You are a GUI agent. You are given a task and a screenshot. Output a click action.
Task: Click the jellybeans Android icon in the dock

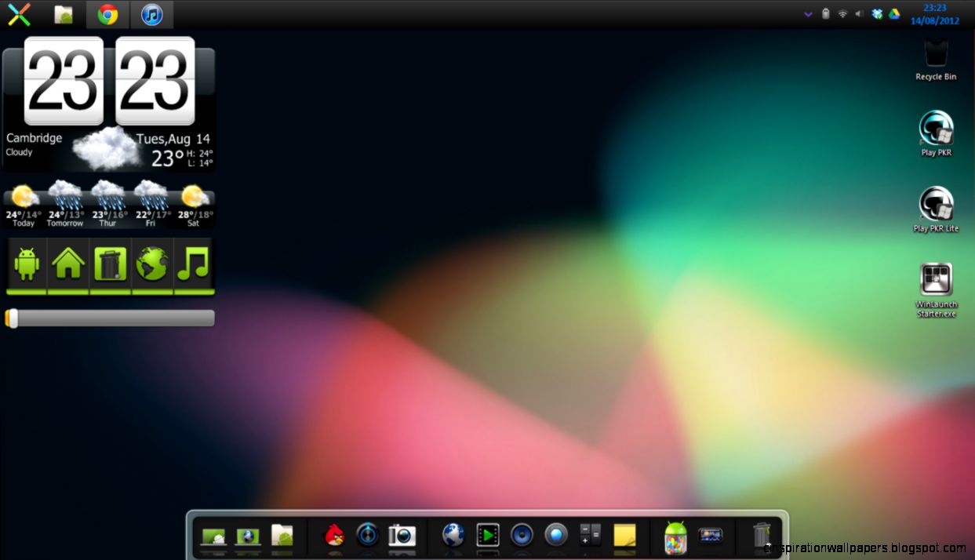point(674,536)
